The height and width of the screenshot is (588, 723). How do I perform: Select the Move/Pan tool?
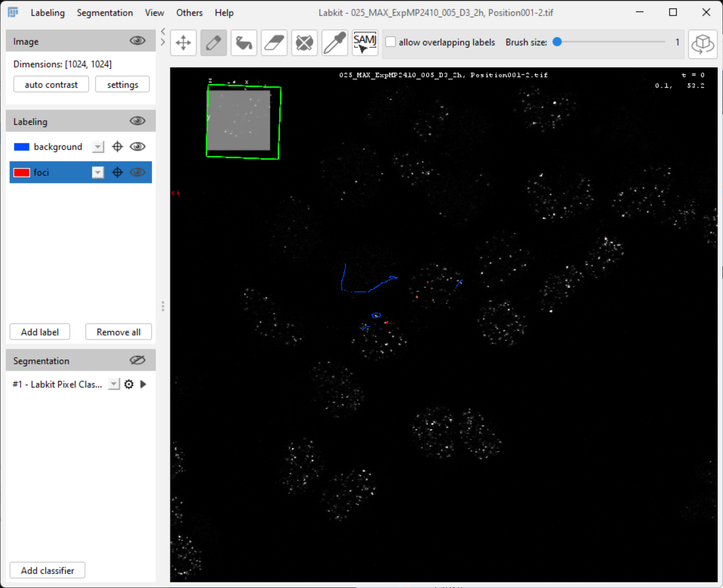point(183,42)
